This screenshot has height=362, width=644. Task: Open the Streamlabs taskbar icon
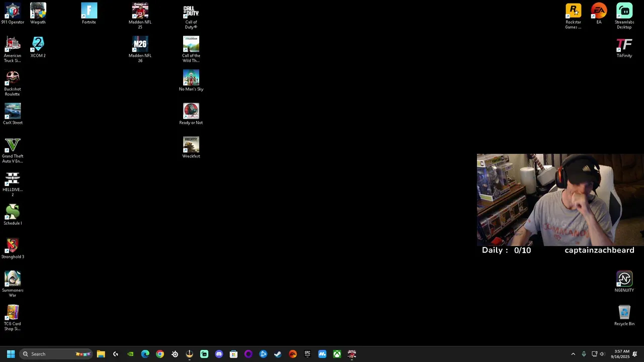pyautogui.click(x=204, y=354)
